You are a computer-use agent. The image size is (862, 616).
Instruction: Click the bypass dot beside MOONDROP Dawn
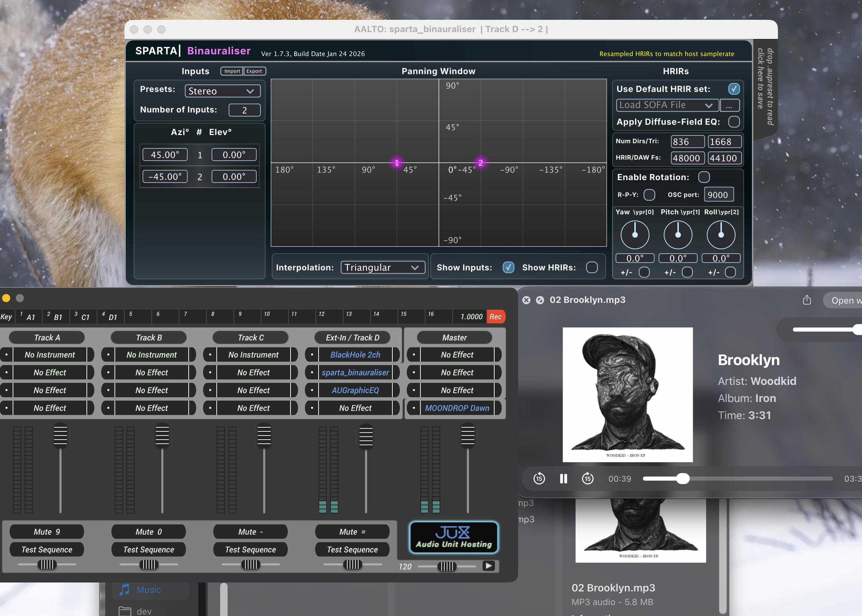tap(414, 408)
